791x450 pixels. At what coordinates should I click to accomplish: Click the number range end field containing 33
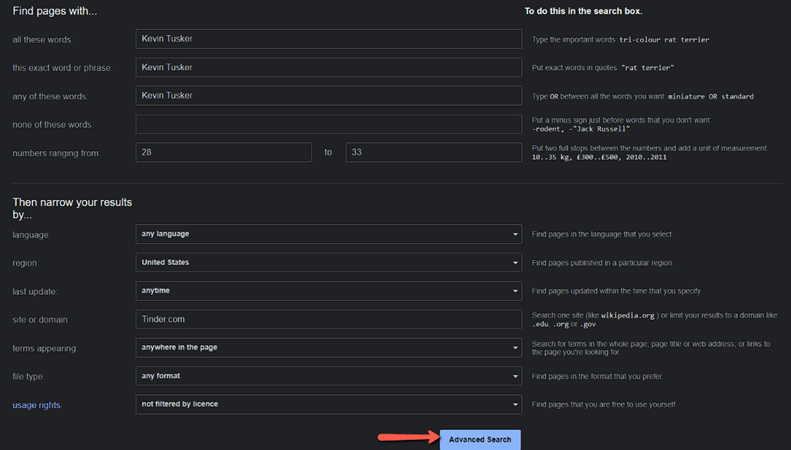[x=433, y=153]
